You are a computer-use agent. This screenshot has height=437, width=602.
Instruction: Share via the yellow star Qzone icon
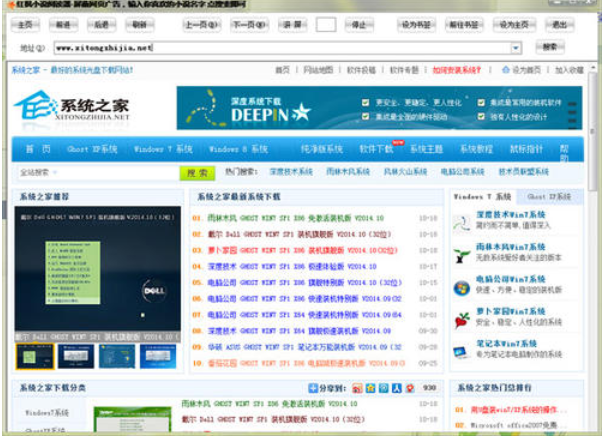(370, 388)
